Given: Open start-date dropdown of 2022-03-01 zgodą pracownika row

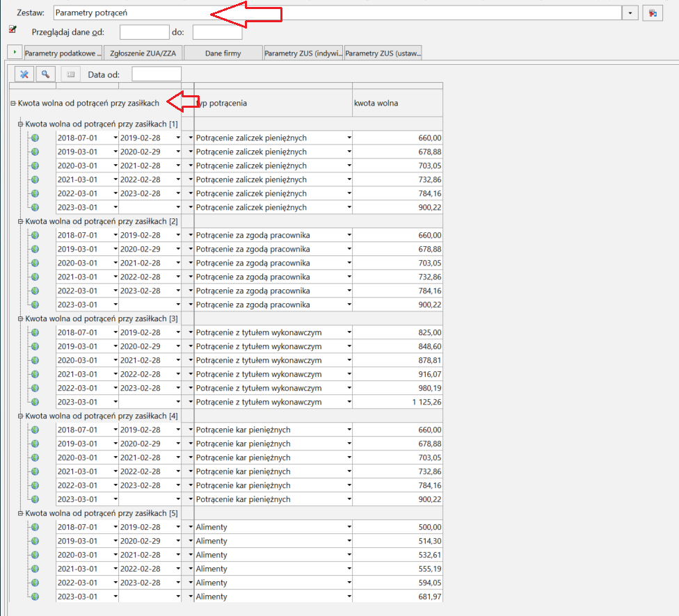Looking at the screenshot, I should pyautogui.click(x=115, y=291).
